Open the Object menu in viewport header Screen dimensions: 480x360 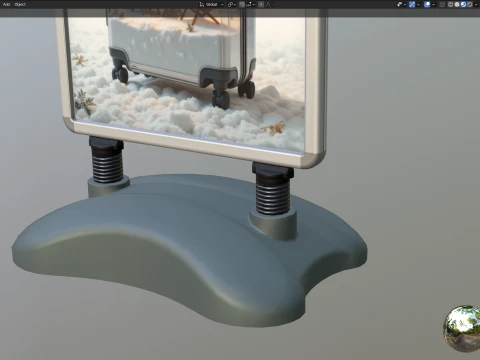[x=20, y=4]
